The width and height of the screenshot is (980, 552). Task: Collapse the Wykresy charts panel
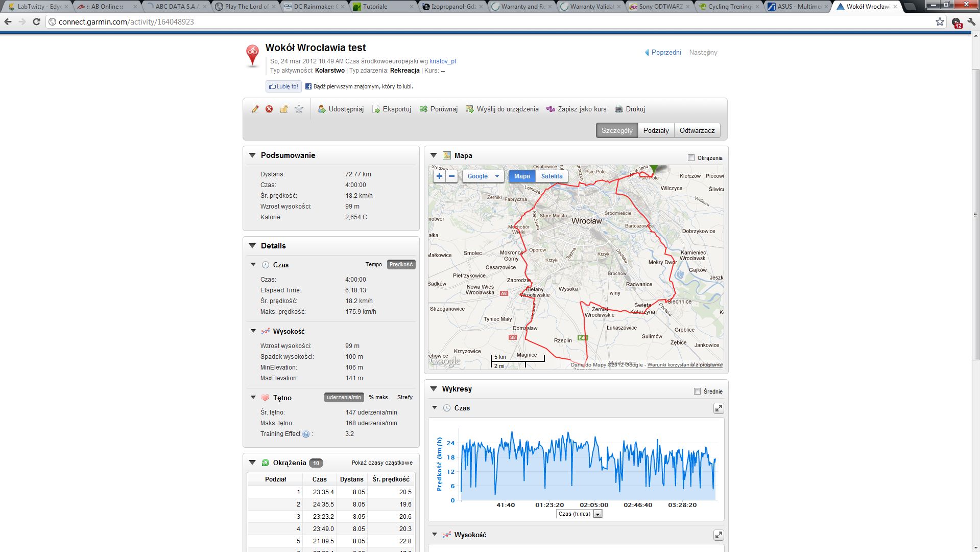point(434,389)
